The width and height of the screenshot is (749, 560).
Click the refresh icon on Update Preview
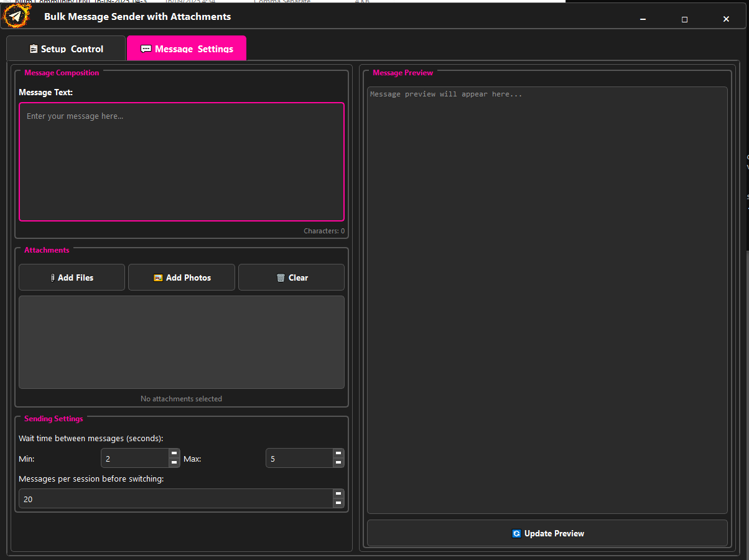516,533
